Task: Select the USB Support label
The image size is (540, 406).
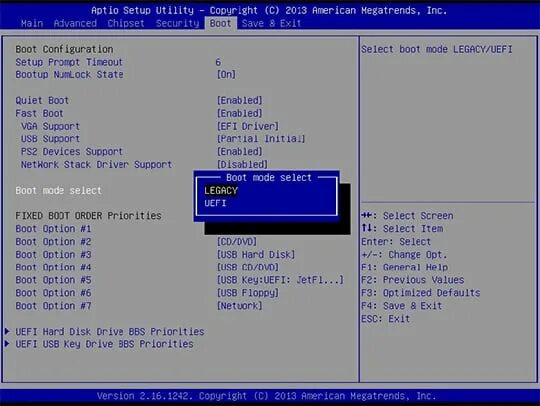Action: pos(50,139)
